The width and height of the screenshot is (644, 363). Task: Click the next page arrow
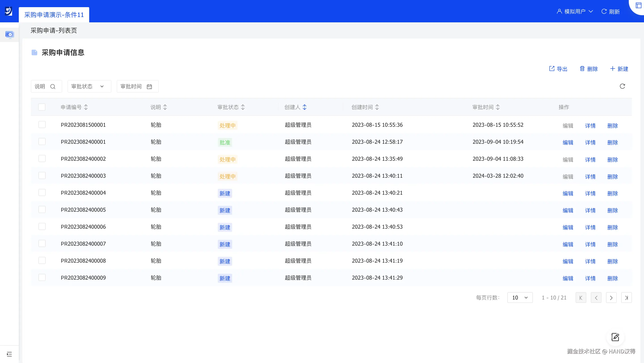pyautogui.click(x=611, y=298)
